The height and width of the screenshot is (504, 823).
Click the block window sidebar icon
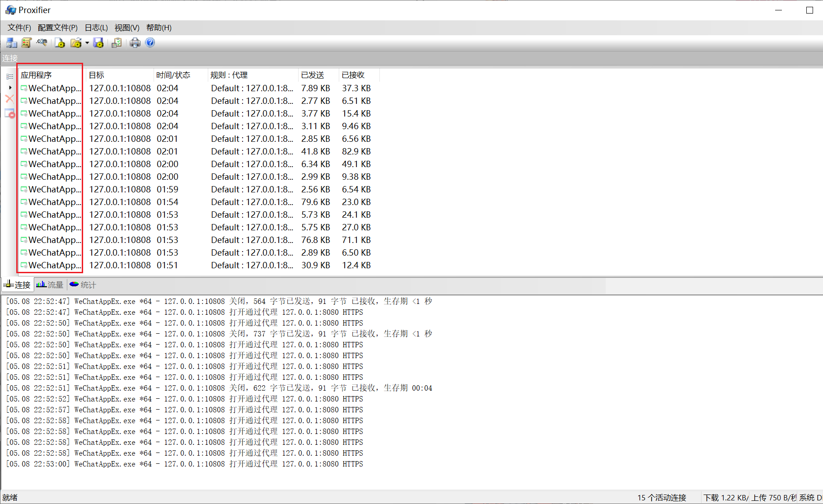pos(9,113)
